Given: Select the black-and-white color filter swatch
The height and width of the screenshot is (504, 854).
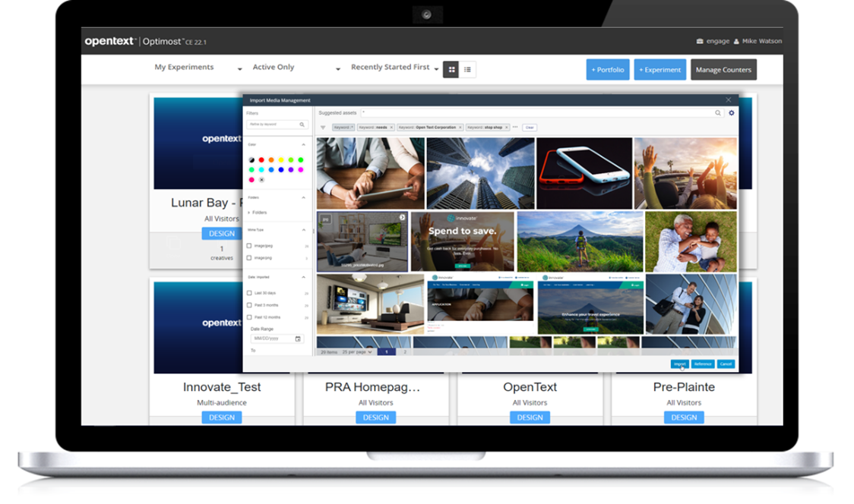Looking at the screenshot, I should pyautogui.click(x=251, y=160).
